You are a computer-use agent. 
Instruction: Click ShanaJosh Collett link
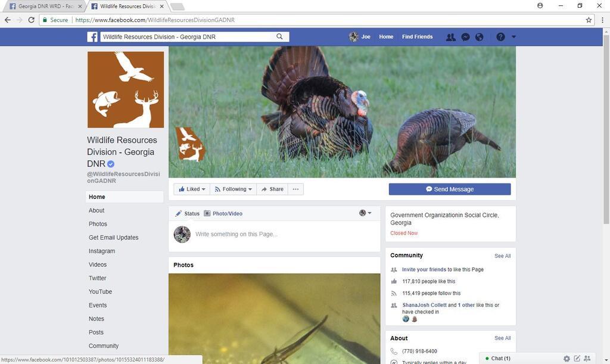(x=424, y=305)
